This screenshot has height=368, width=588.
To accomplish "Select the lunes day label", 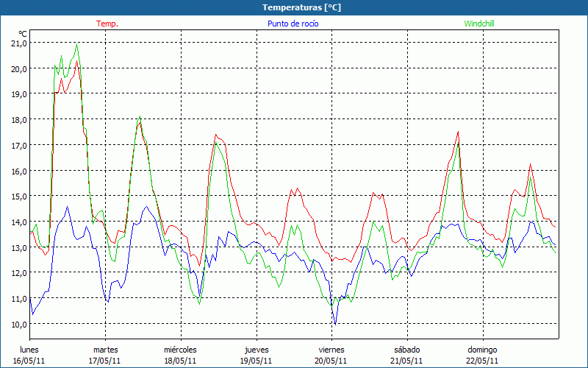I will (x=29, y=350).
